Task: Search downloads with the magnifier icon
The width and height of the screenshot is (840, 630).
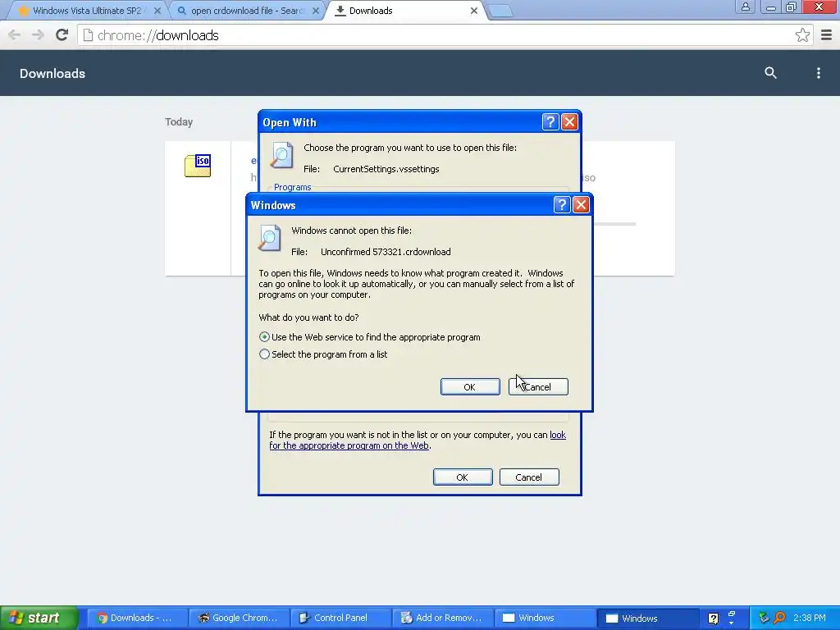Action: click(x=770, y=73)
